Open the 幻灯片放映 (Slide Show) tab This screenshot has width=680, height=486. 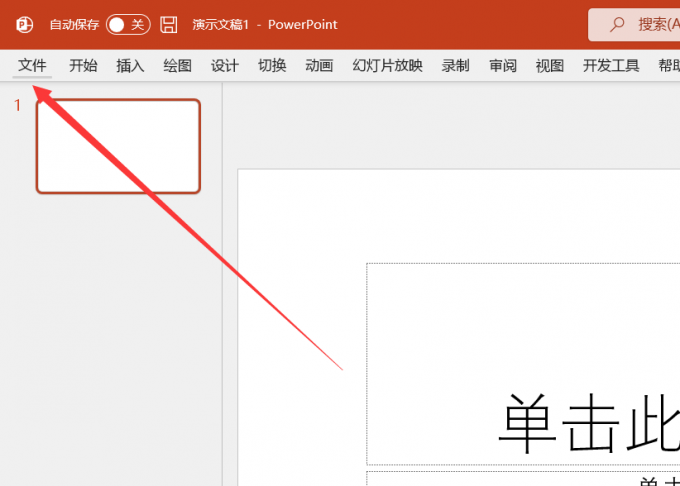click(x=387, y=66)
